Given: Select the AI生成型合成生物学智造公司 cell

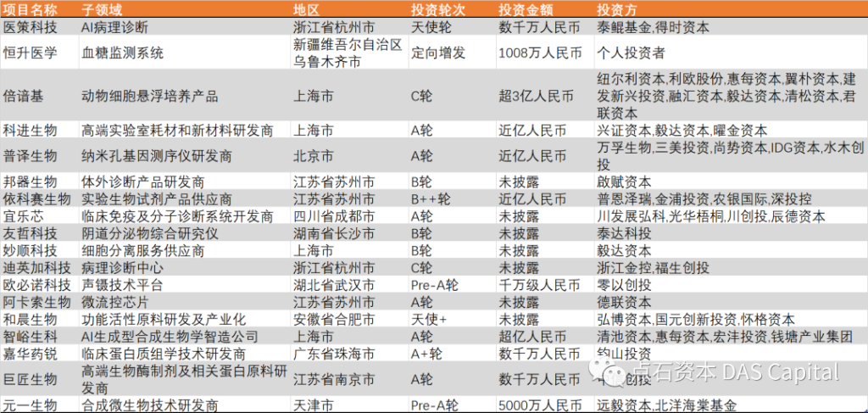Looking at the screenshot, I should [186, 336].
